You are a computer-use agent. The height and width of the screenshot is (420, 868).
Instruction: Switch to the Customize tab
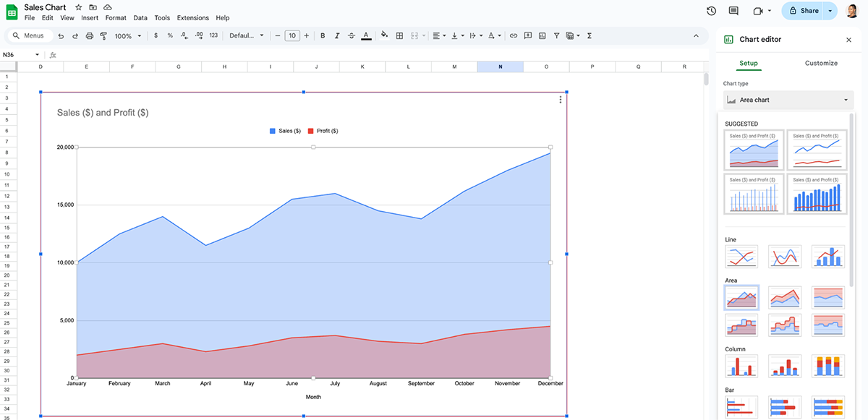[x=821, y=63]
